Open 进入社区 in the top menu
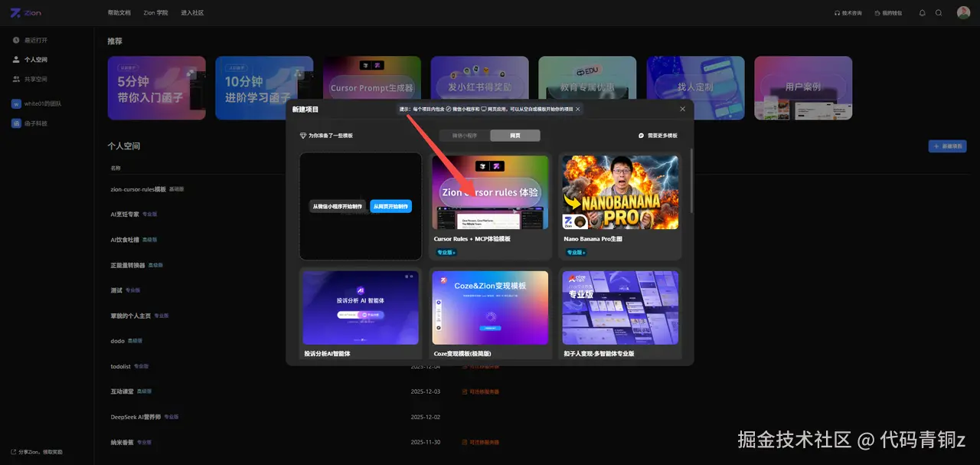 pyautogui.click(x=192, y=13)
